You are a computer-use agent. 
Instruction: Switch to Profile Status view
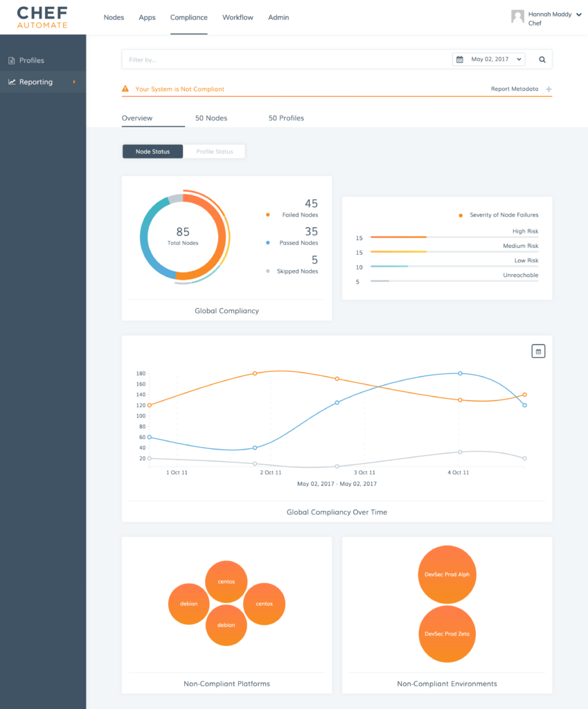(x=214, y=152)
